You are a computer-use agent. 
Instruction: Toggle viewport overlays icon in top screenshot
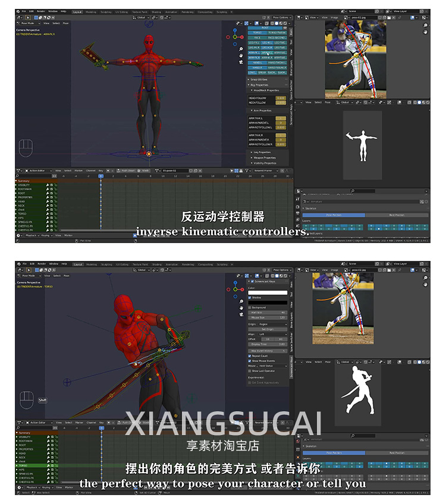coord(257,23)
